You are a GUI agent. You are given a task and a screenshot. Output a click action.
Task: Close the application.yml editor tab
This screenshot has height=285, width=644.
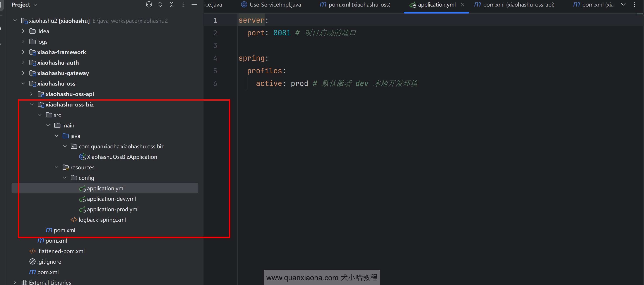pos(462,5)
